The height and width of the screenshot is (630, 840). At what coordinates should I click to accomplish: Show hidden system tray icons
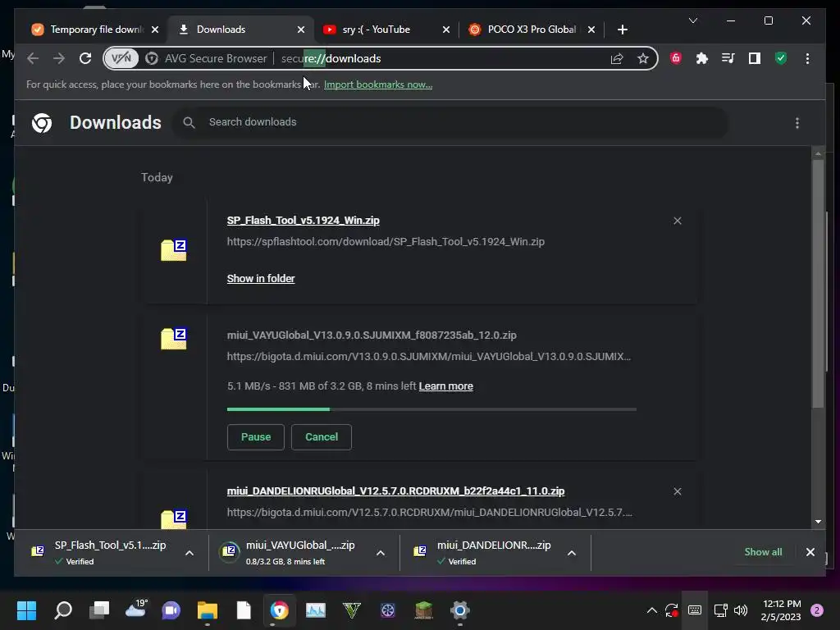tap(652, 610)
